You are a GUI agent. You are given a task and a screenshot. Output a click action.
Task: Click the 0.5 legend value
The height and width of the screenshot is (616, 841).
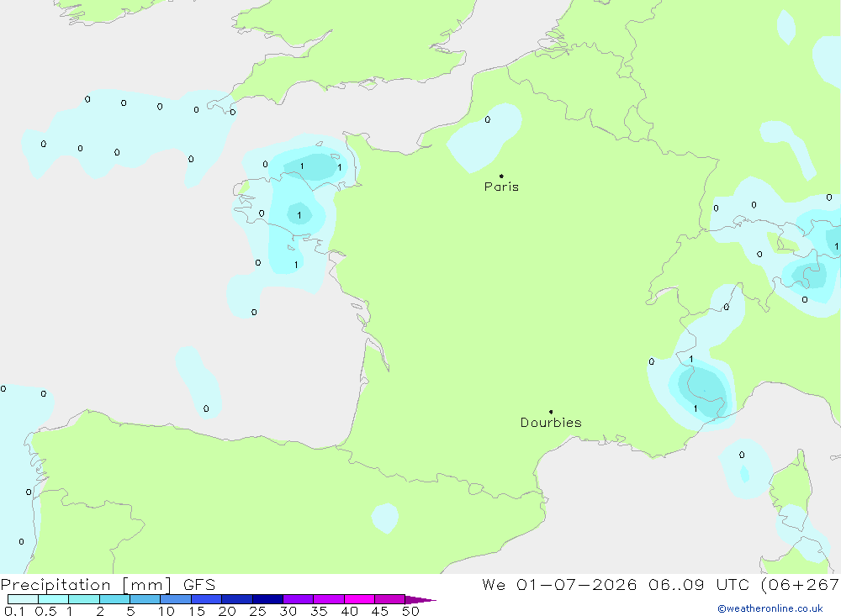click(45, 611)
